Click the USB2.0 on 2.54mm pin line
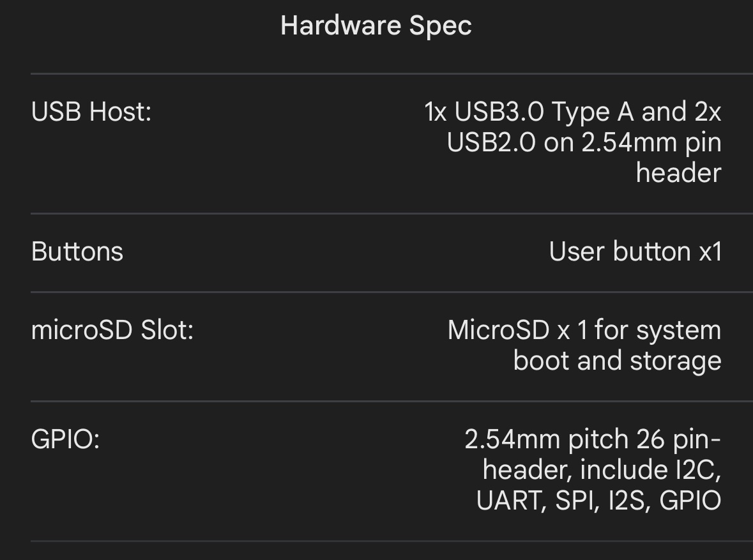The height and width of the screenshot is (560, 753). click(584, 142)
